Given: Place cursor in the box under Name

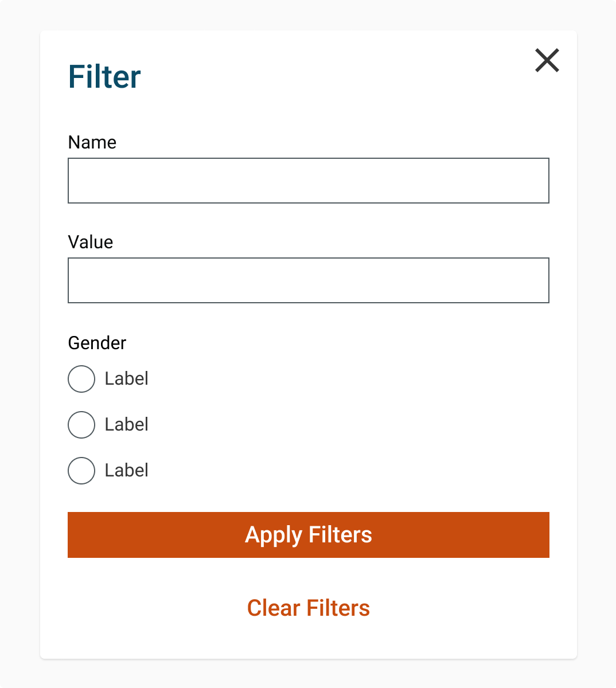Looking at the screenshot, I should (x=309, y=181).
